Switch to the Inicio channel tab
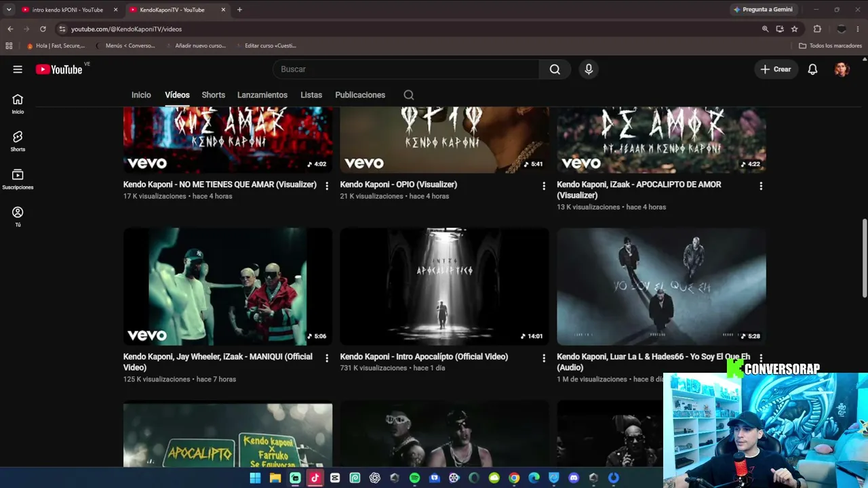Image resolution: width=868 pixels, height=488 pixels. [141, 95]
